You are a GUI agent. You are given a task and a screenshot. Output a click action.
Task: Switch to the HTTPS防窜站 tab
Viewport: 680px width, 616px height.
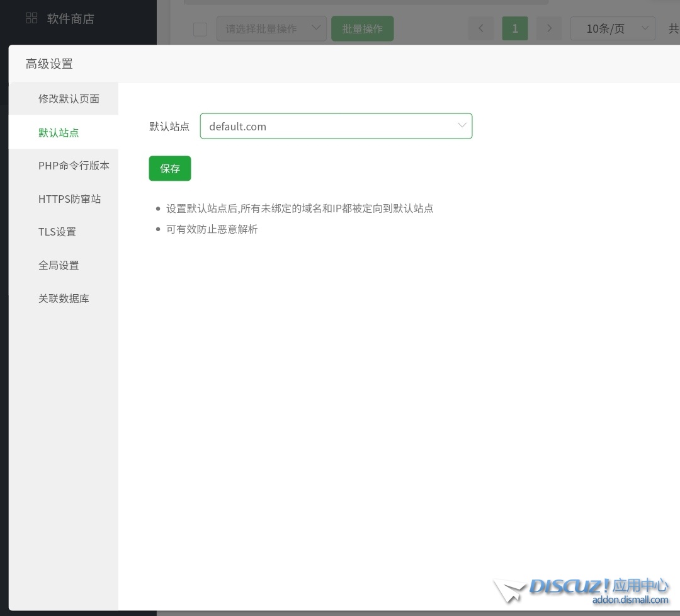(x=64, y=198)
